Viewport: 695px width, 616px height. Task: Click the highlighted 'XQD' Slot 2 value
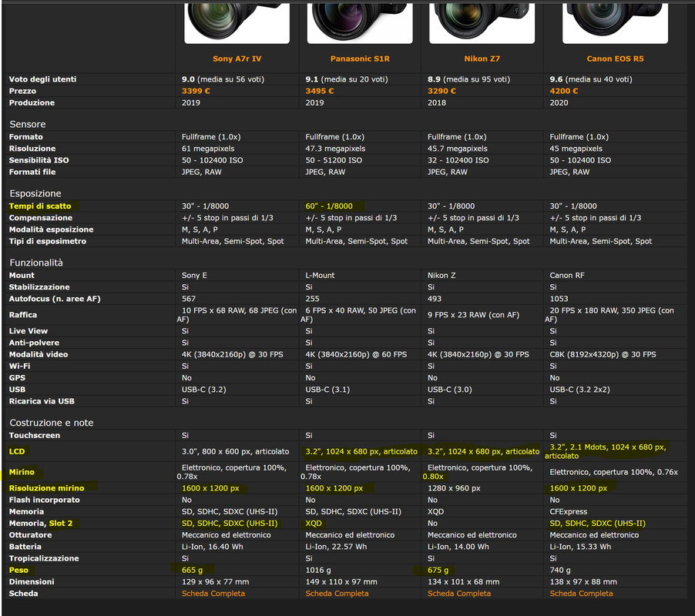tap(314, 523)
